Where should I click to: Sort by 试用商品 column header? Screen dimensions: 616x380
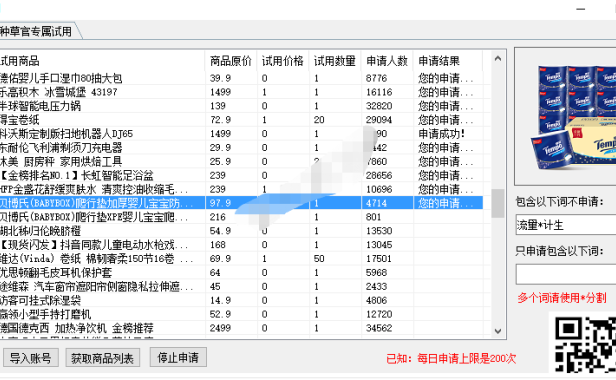[102, 61]
